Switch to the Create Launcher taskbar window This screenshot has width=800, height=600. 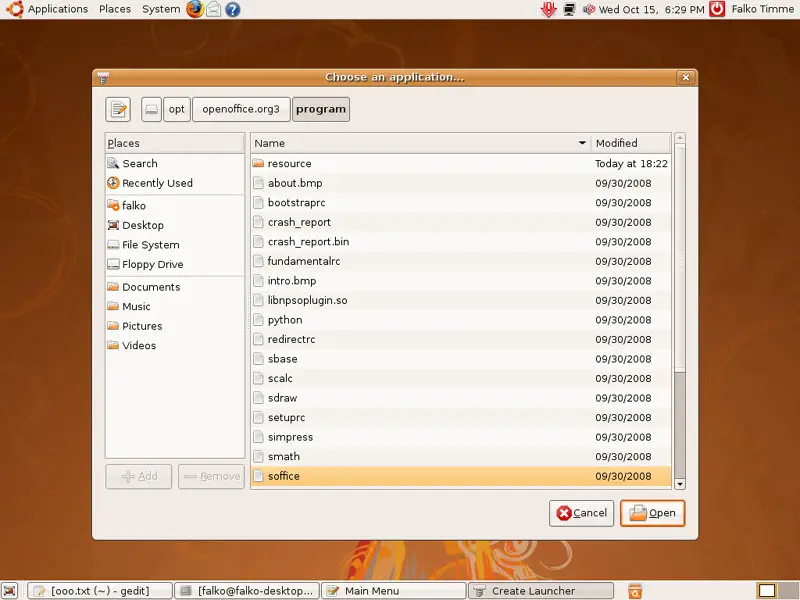coord(541,591)
